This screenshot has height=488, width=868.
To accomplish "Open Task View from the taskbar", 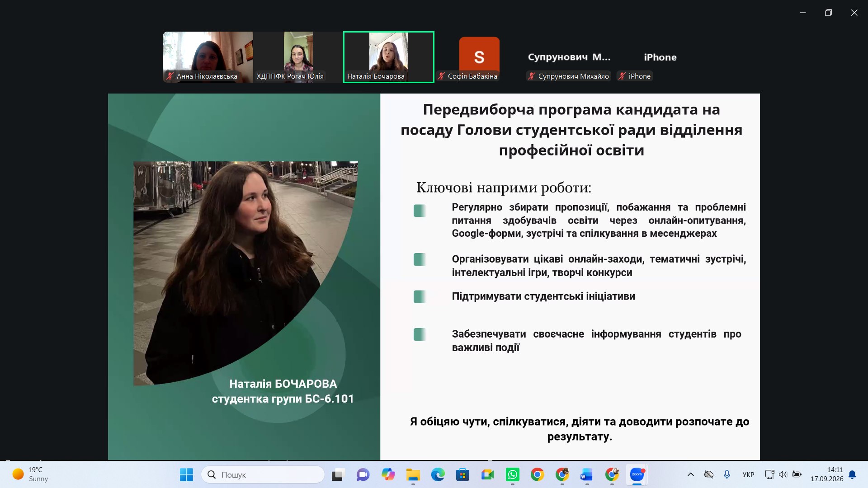I will [338, 475].
